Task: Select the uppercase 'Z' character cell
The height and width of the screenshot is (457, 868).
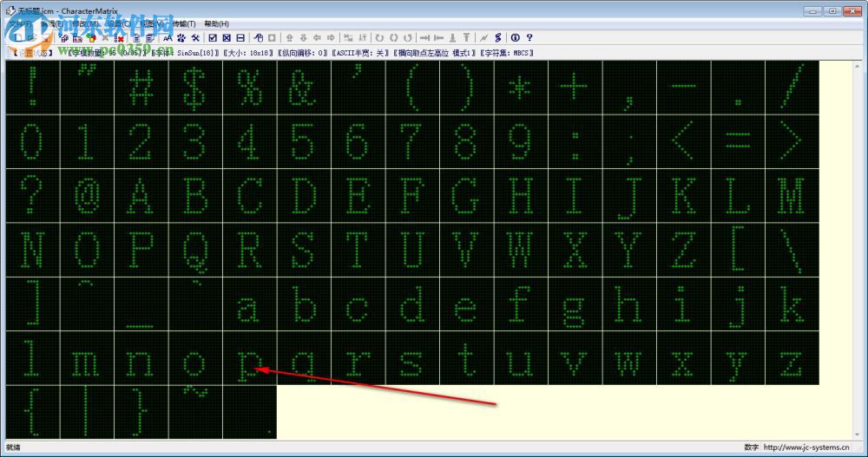Action: (684, 250)
